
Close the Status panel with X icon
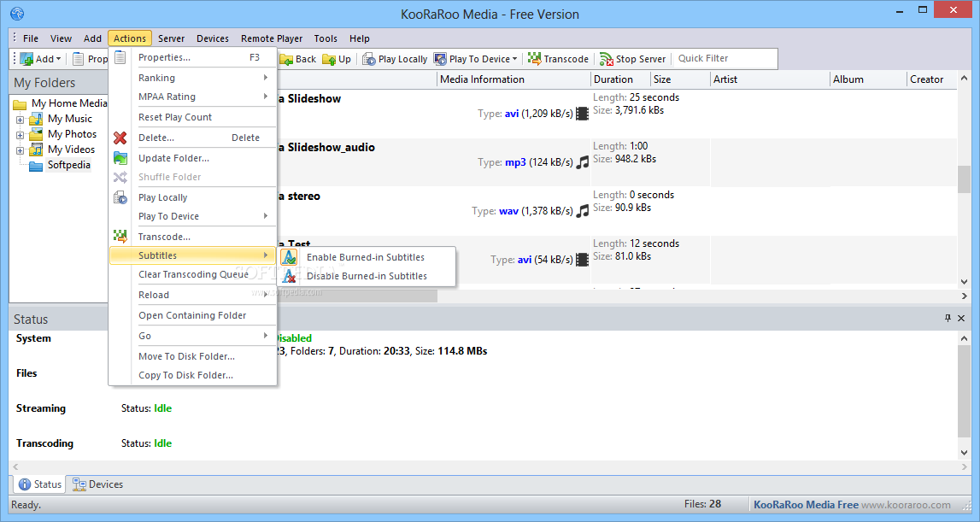961,318
